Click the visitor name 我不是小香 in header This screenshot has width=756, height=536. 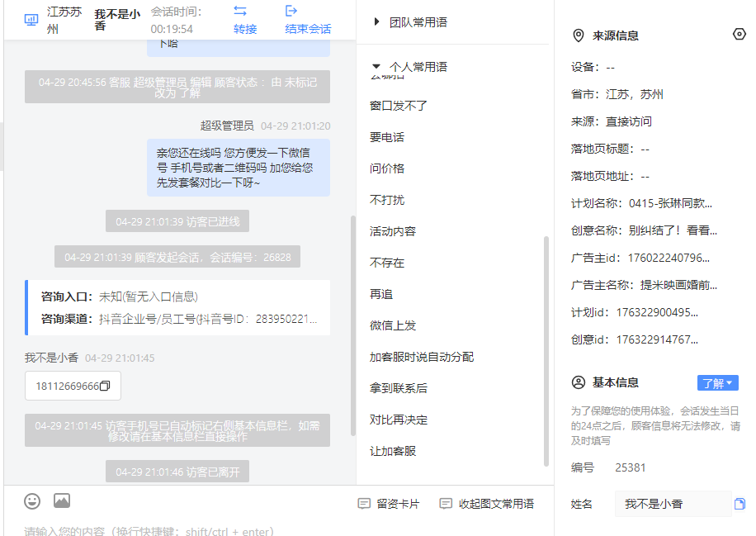click(x=117, y=19)
